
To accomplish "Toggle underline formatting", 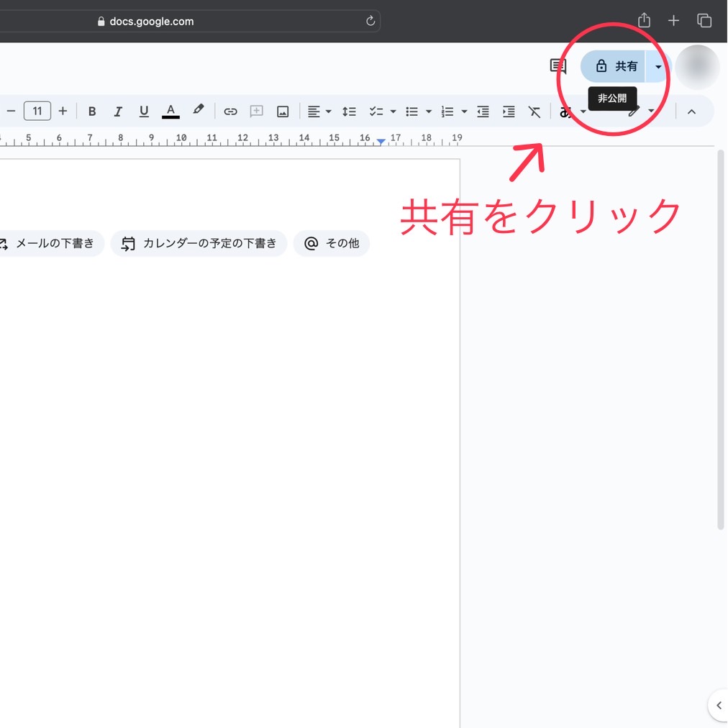I will point(144,112).
